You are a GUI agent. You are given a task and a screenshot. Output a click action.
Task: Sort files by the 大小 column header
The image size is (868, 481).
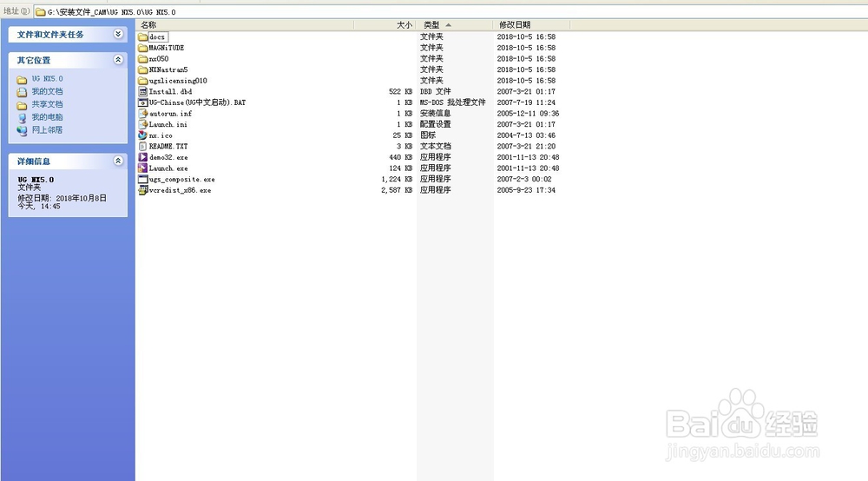pos(385,25)
